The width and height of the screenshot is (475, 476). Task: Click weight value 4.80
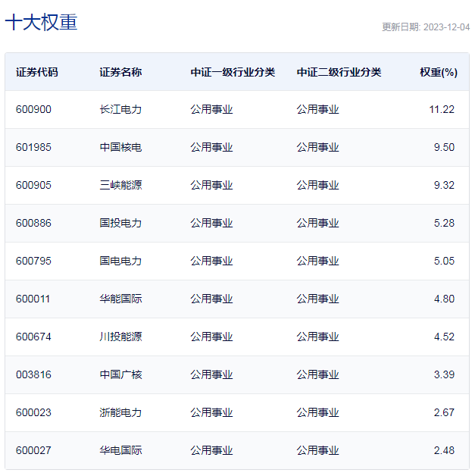[x=445, y=299]
